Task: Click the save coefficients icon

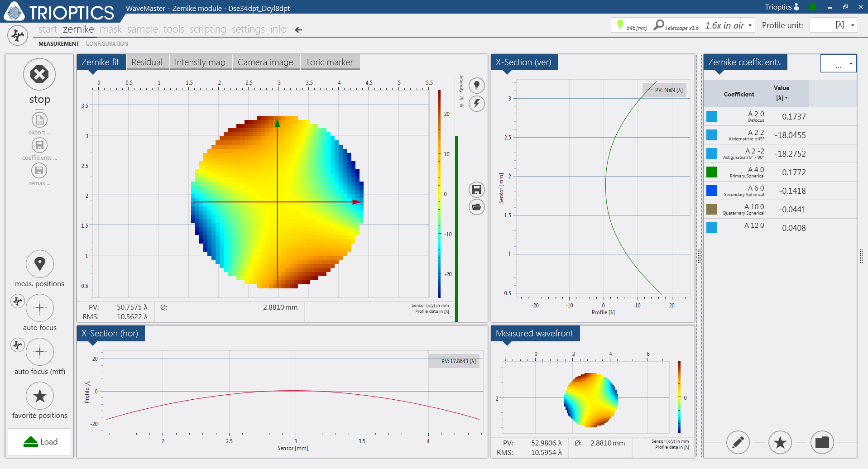Action: 39,145
